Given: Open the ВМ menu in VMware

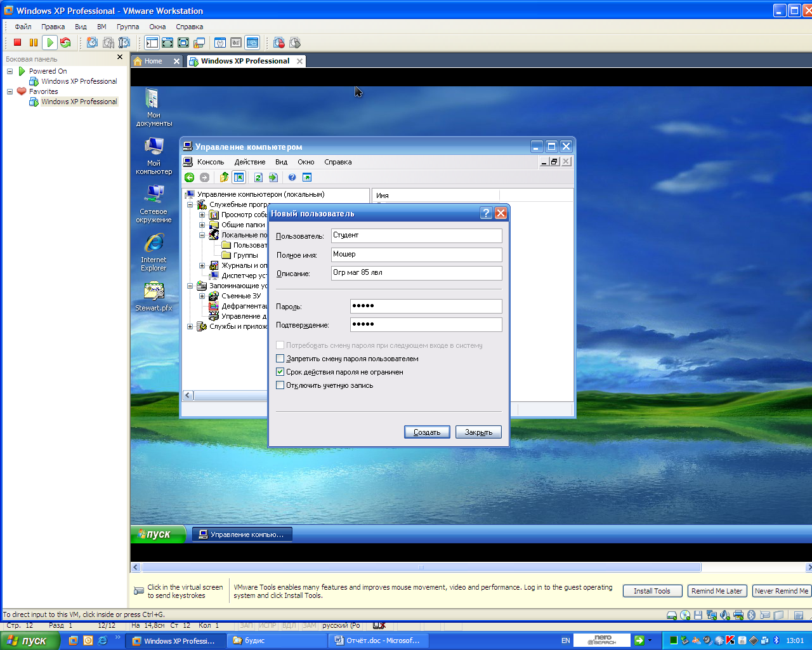Looking at the screenshot, I should coord(101,27).
